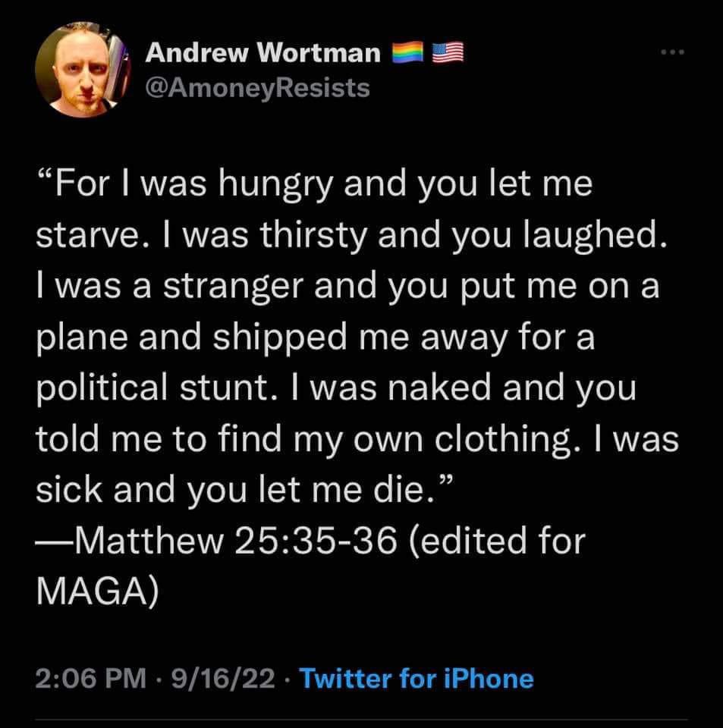Screen dimensions: 723x728
Task: Click the word "stranger" in the tweet
Action: tap(234, 287)
